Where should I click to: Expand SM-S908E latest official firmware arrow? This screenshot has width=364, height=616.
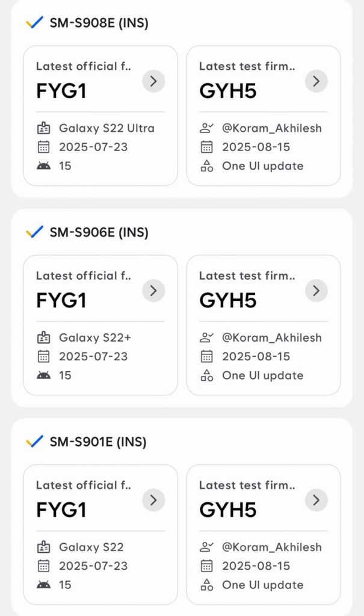click(x=153, y=81)
